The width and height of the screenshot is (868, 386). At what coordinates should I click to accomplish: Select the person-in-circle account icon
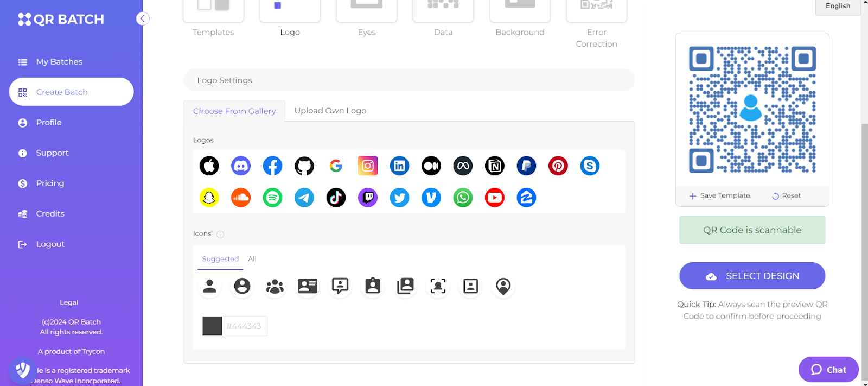(242, 286)
